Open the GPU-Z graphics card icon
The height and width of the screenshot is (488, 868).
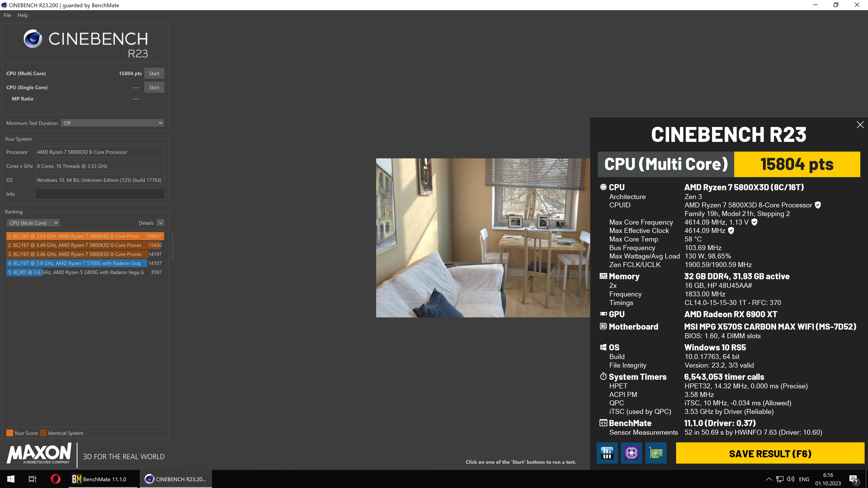coord(656,453)
